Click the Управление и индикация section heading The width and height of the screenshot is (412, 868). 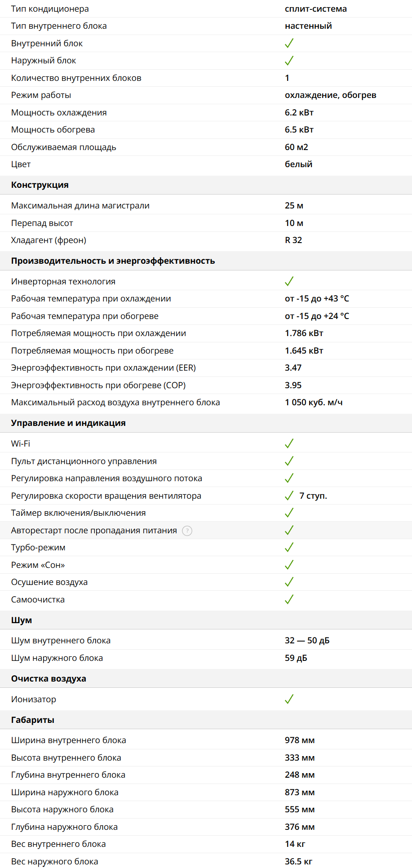[68, 423]
